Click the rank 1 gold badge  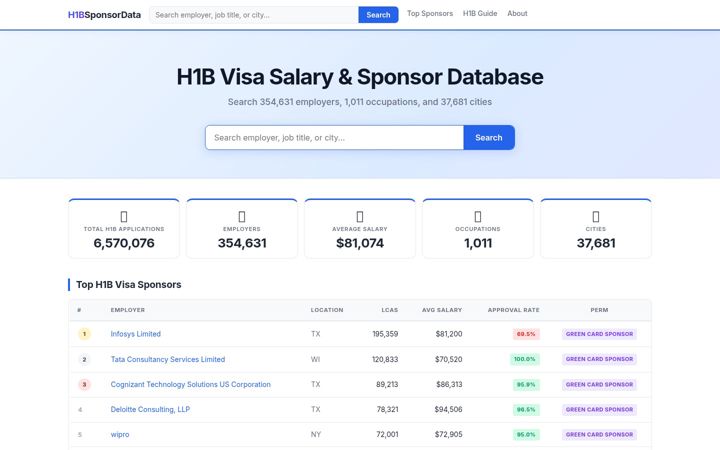point(84,334)
